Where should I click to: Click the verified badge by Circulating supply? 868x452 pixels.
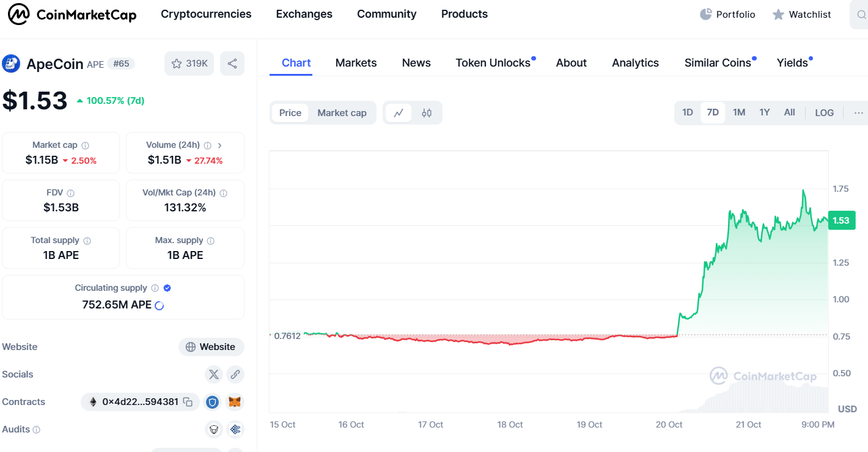[167, 288]
